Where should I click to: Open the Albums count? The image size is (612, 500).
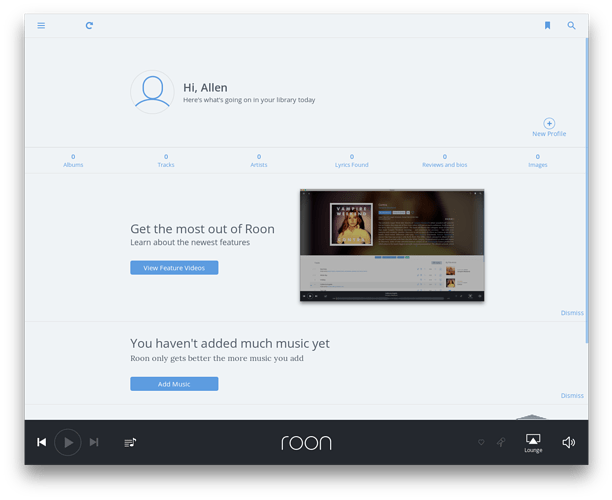pos(73,161)
